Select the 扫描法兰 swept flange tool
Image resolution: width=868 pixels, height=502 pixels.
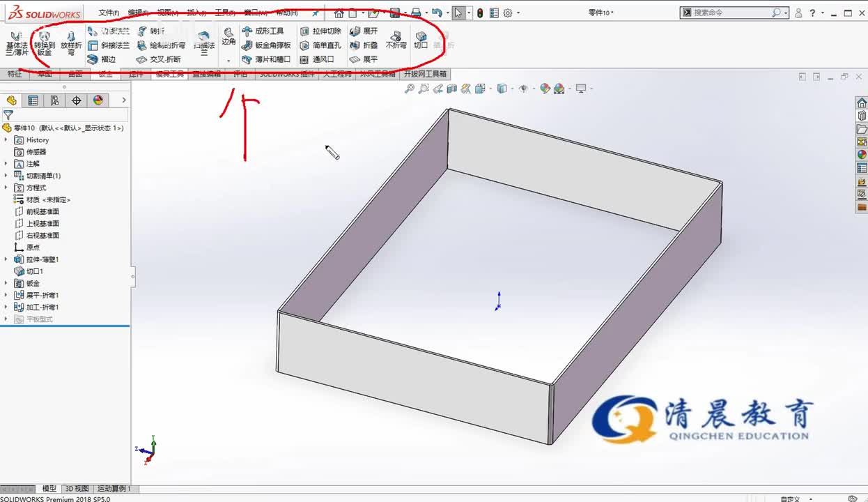(x=204, y=43)
